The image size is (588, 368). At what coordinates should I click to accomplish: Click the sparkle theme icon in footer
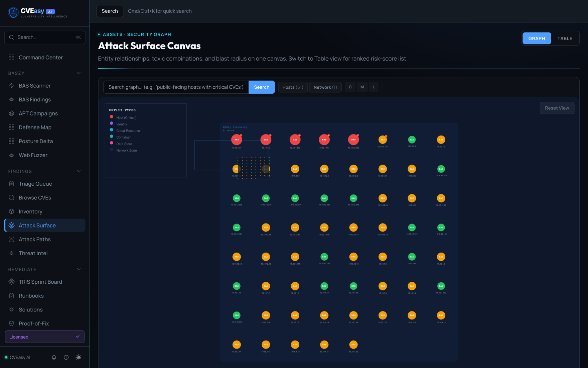[x=79, y=357]
